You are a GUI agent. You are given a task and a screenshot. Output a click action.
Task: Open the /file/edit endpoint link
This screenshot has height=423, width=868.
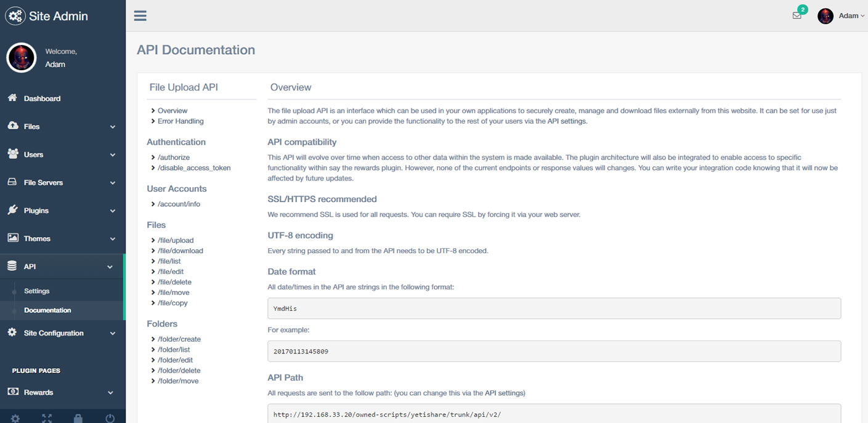(x=171, y=272)
